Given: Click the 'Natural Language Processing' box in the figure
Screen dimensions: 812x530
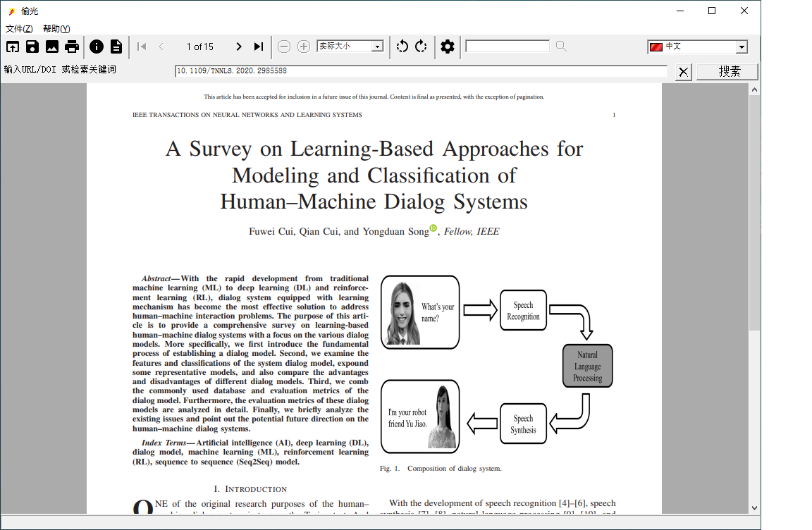Looking at the screenshot, I should pos(587,366).
